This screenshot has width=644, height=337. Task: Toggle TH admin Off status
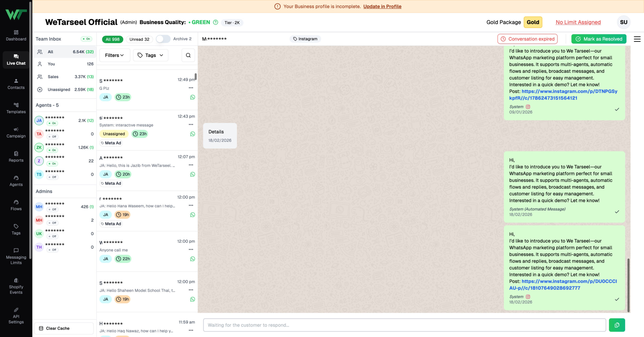coord(52,250)
